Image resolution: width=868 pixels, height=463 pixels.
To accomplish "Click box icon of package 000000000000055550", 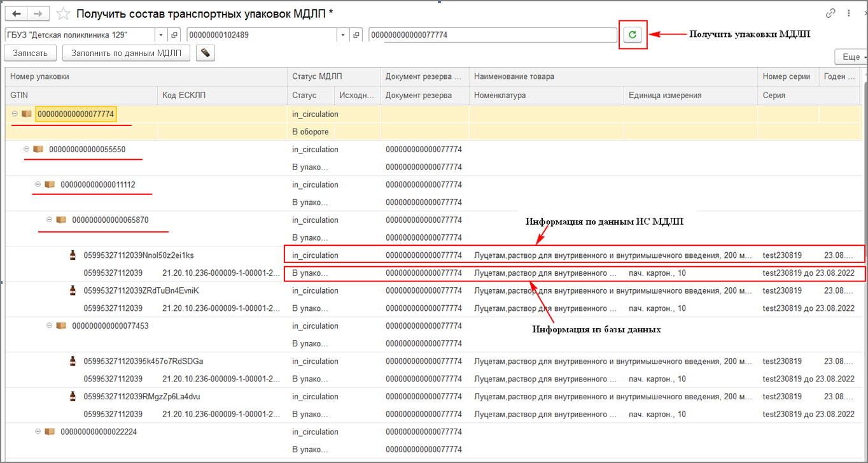I will pos(38,149).
